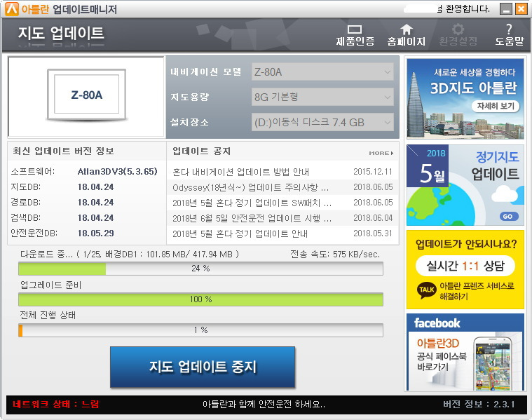Click 전송 속도: 575 KB/sec. text
This screenshot has height=420, width=532.
(x=335, y=254)
